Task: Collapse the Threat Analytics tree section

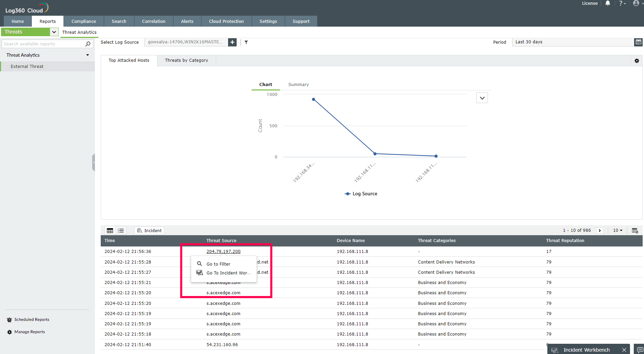Action: coord(88,55)
